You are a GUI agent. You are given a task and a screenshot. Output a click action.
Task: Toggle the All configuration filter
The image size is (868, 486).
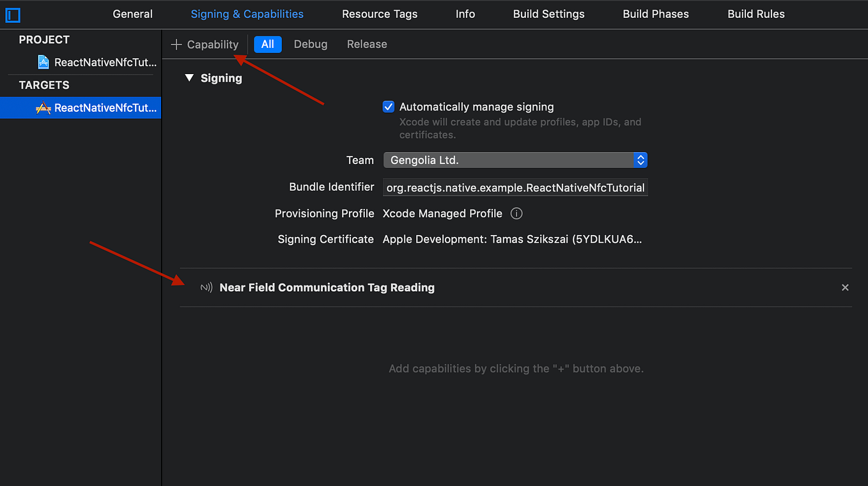[267, 44]
